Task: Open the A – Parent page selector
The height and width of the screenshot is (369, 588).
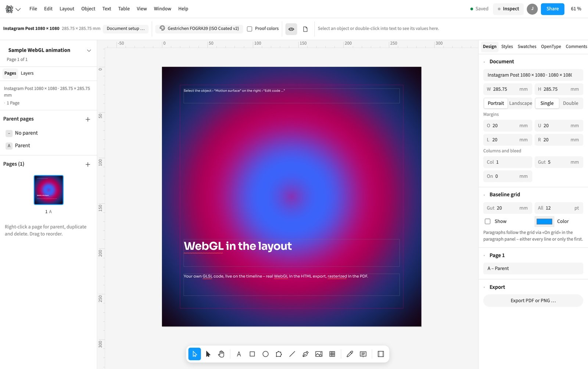Action: pyautogui.click(x=533, y=269)
